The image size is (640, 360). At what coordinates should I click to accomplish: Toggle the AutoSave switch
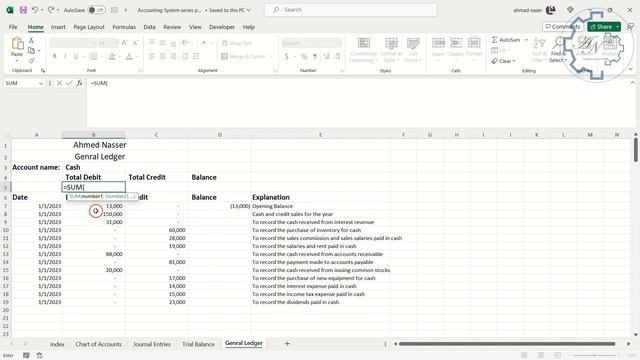[96, 10]
